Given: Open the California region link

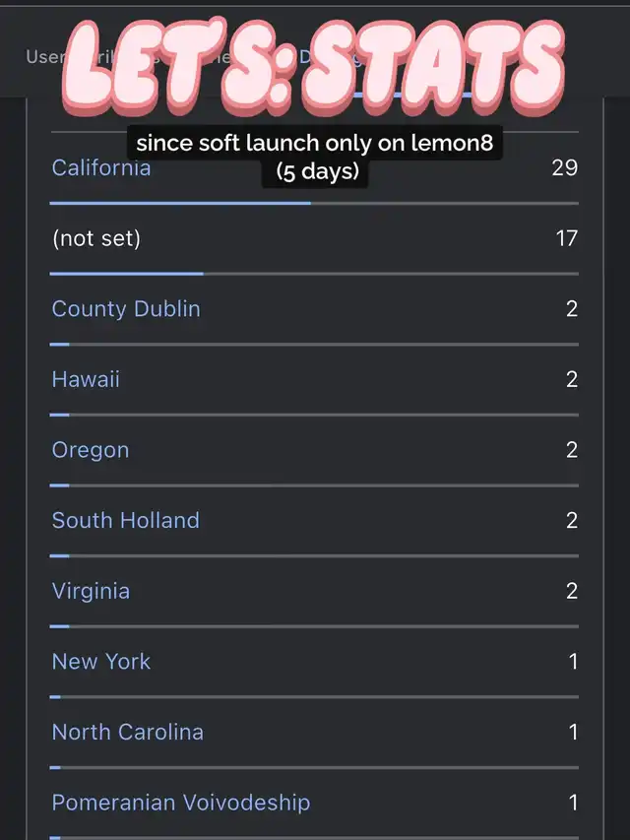Looking at the screenshot, I should point(101,167).
